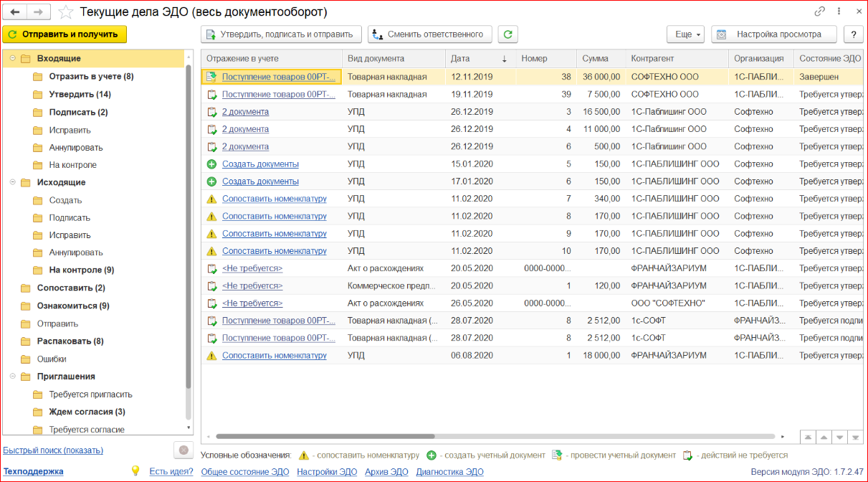Collapse the Приглашения tree group

[13, 377]
